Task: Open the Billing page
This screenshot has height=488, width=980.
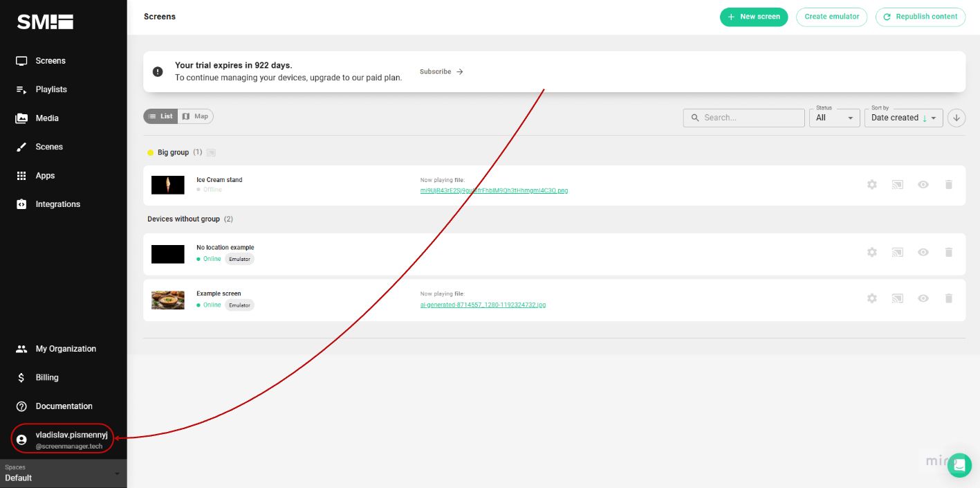Action: click(37, 377)
